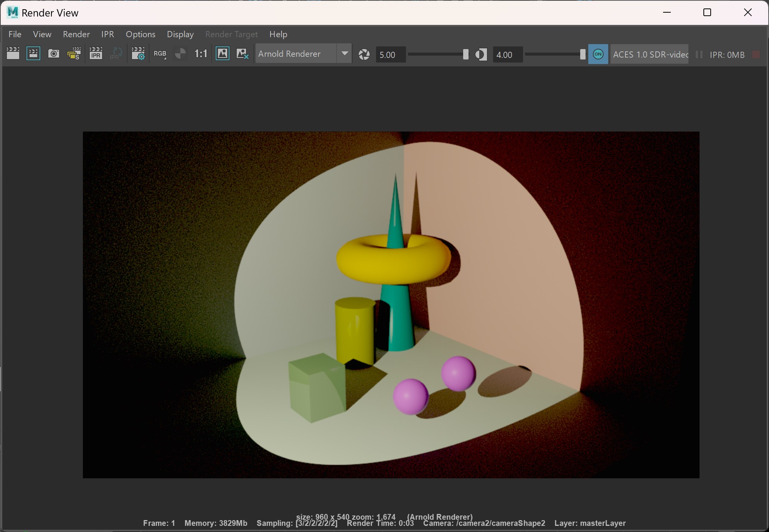Click the Keep image icon
769x532 pixels.
[223, 54]
